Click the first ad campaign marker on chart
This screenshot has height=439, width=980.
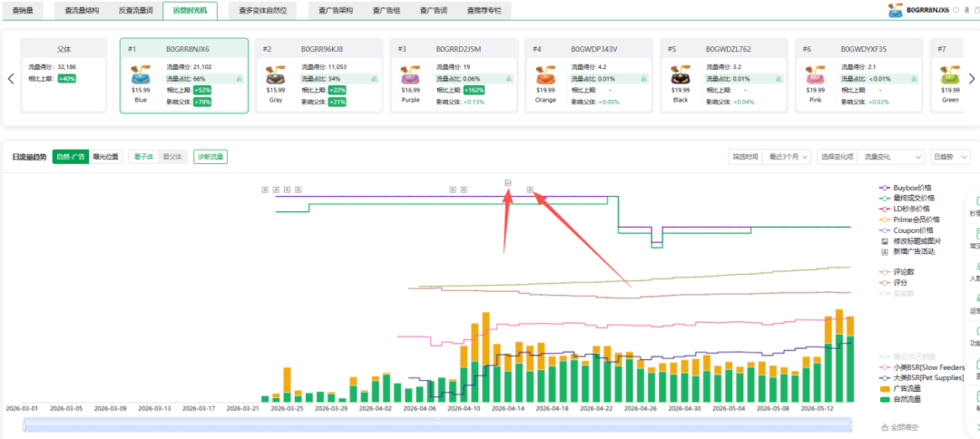265,190
